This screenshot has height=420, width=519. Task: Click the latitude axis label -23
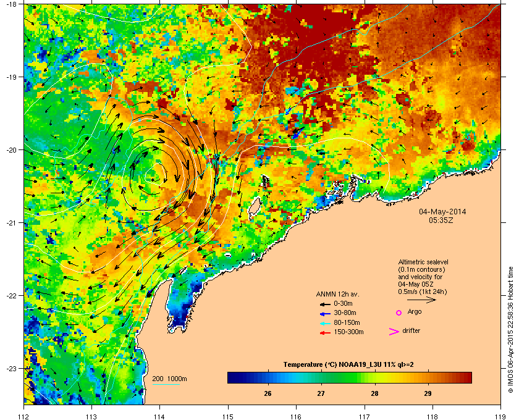point(11,368)
